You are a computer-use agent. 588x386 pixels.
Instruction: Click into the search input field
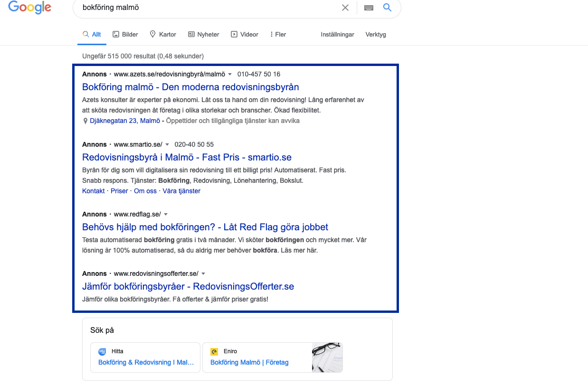204,8
